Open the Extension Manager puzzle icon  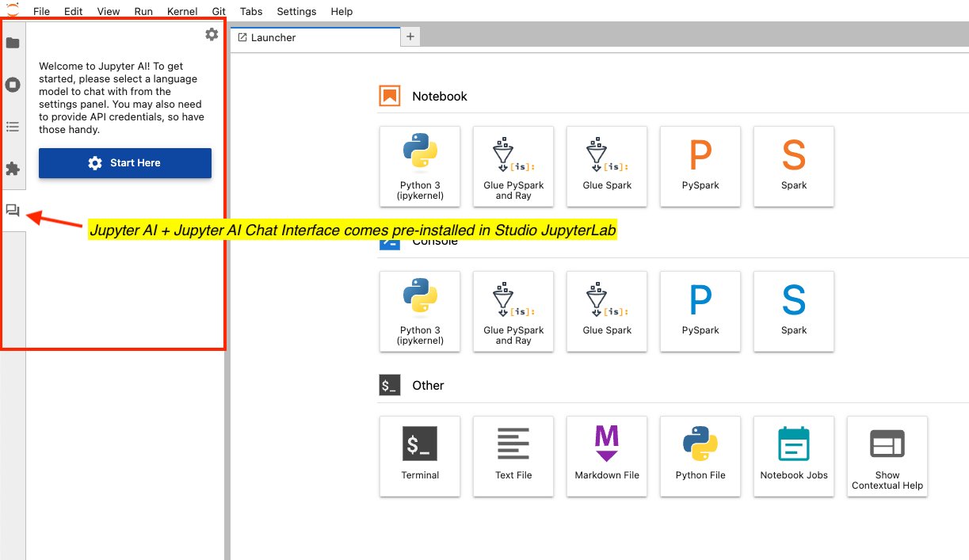[13, 169]
